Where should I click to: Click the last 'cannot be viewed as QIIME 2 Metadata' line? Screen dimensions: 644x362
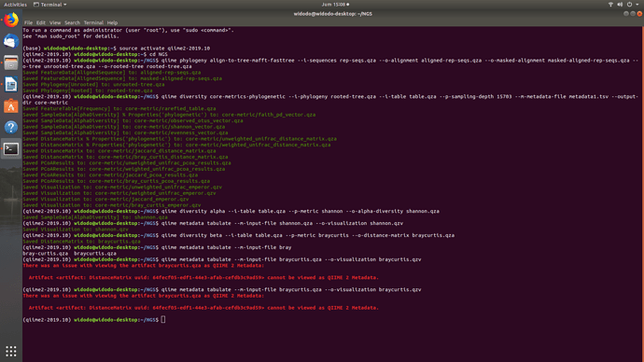coord(203,308)
